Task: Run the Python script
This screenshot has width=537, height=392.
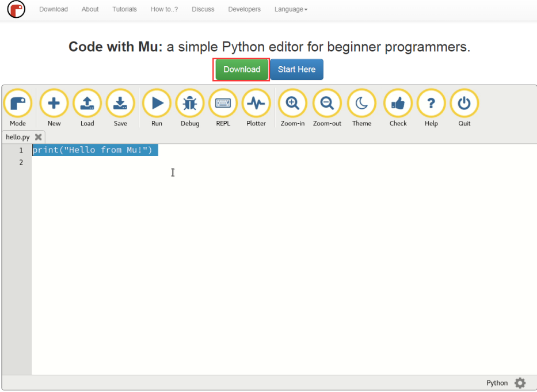Action: [157, 103]
